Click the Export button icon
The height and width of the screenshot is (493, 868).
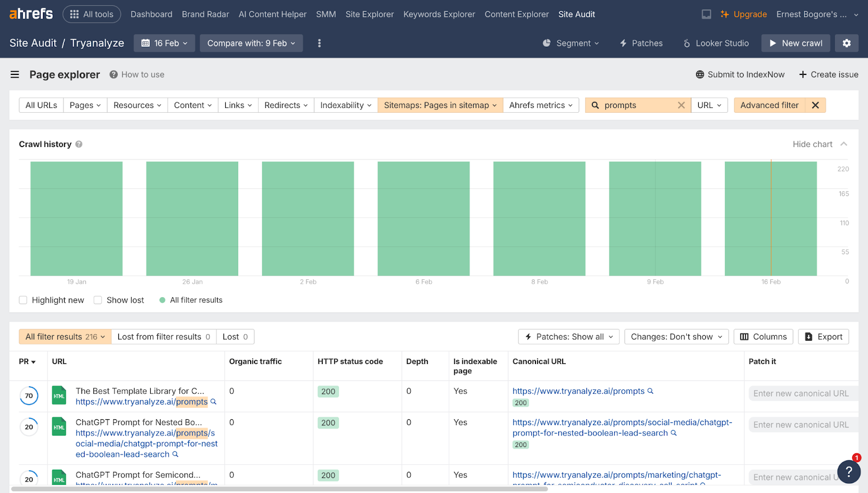pyautogui.click(x=808, y=336)
